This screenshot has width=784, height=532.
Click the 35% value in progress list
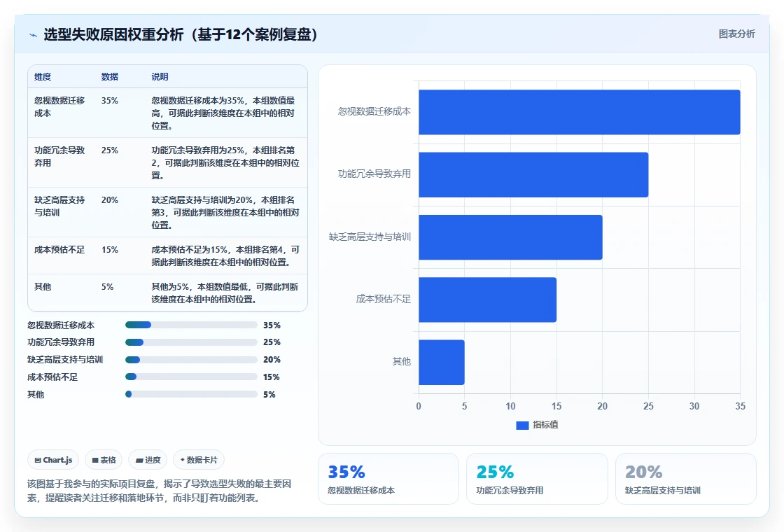click(x=272, y=325)
